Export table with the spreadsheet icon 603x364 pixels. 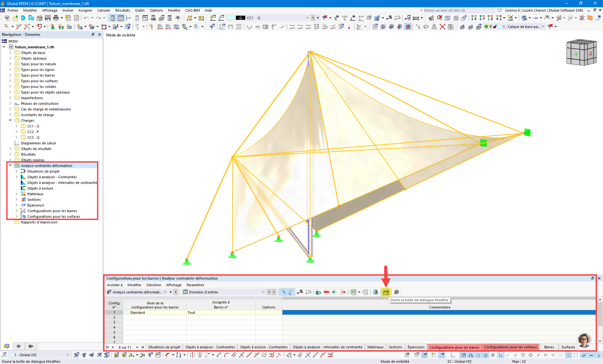pos(353,292)
